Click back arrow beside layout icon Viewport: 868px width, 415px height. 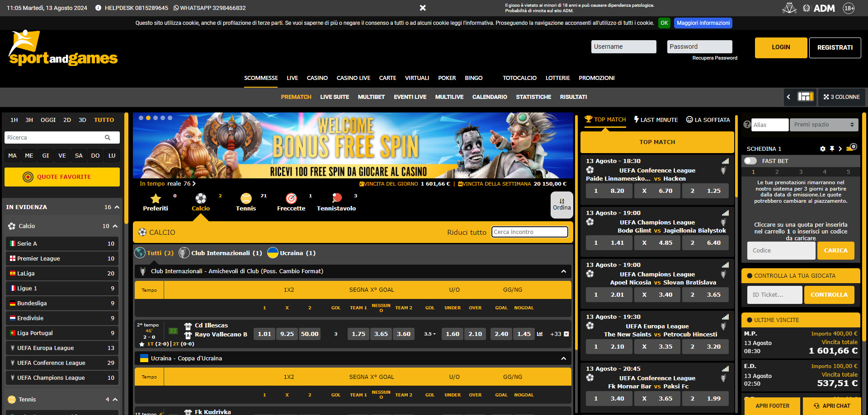[788, 97]
